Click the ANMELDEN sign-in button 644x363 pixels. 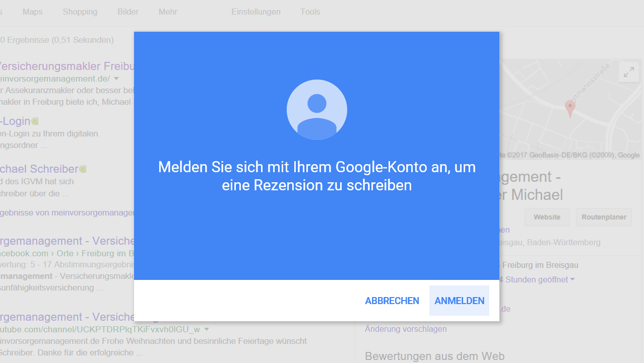[459, 301]
